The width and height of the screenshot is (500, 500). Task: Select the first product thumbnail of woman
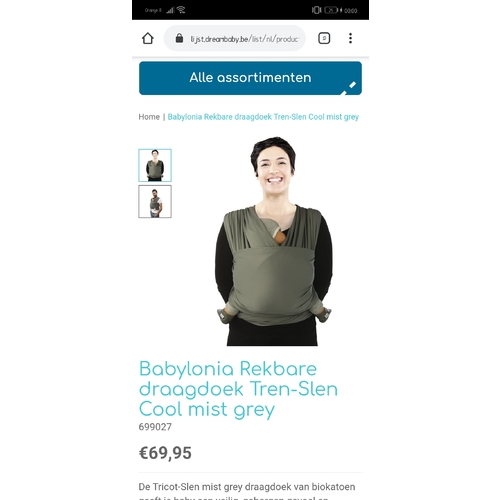click(x=155, y=165)
